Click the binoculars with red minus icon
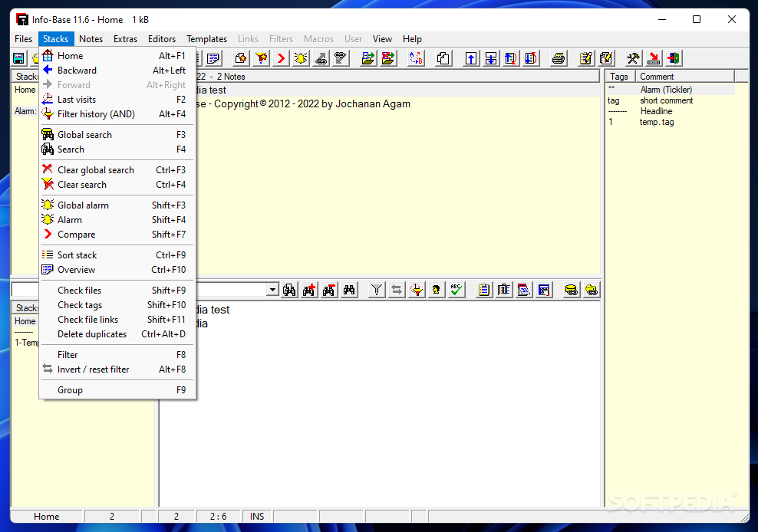This screenshot has height=532, width=758. 328,290
